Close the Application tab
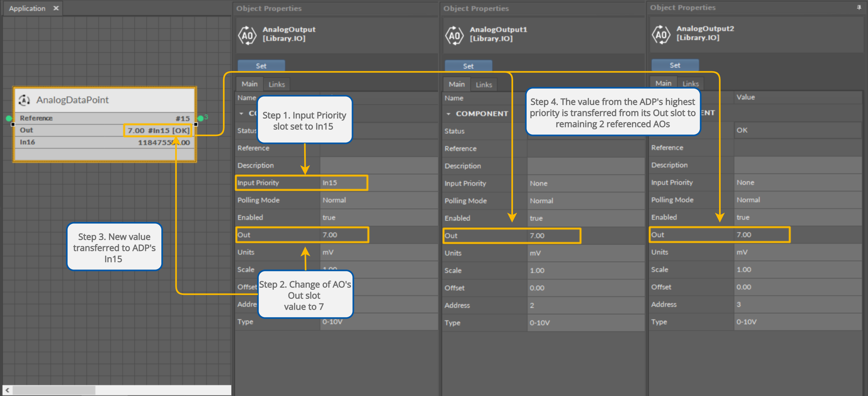 (56, 8)
